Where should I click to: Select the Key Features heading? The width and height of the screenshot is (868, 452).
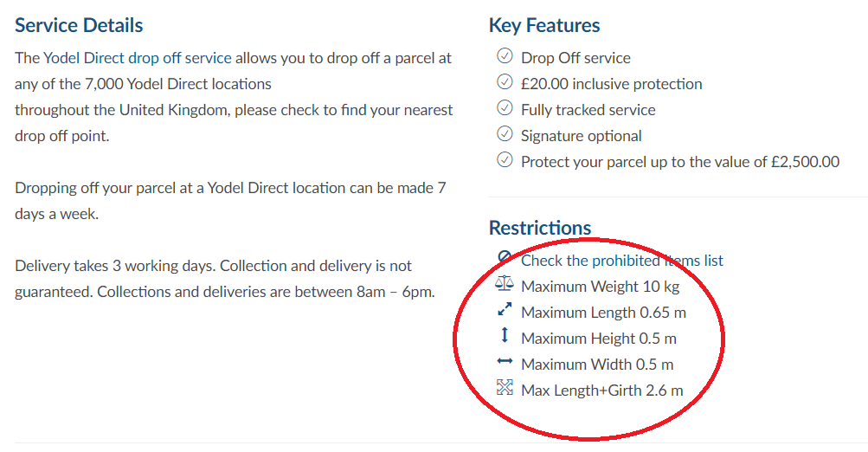tap(544, 25)
